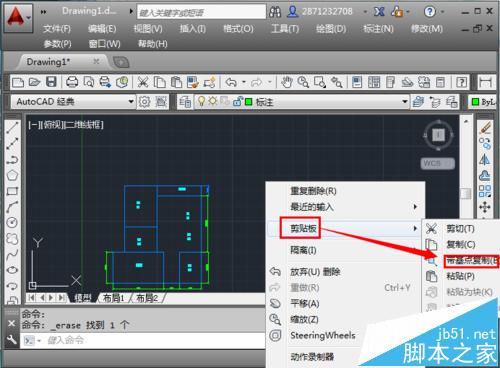Open the 文件(F) menu
This screenshot has height=368, width=500.
[57, 29]
